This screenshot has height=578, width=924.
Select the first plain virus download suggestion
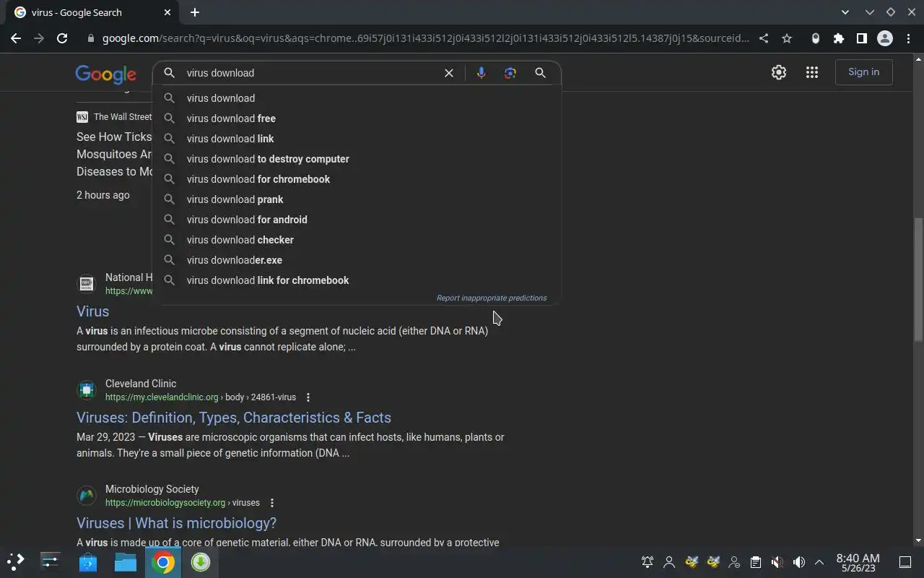(x=357, y=98)
